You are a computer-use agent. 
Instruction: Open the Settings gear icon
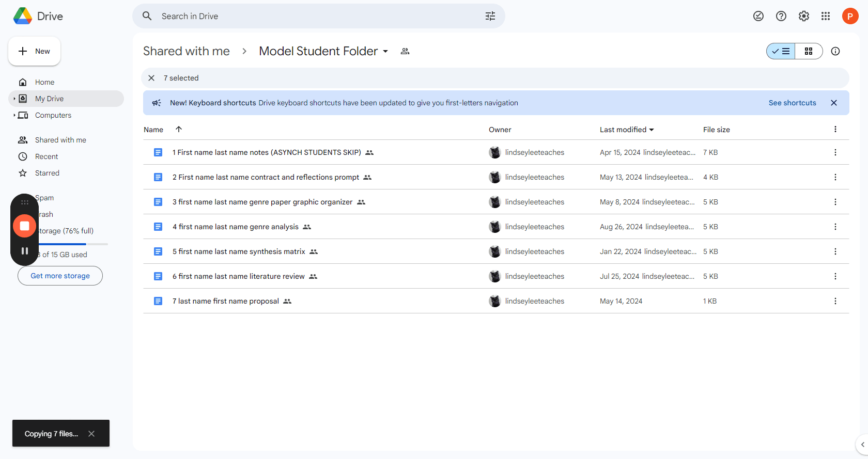click(x=804, y=16)
